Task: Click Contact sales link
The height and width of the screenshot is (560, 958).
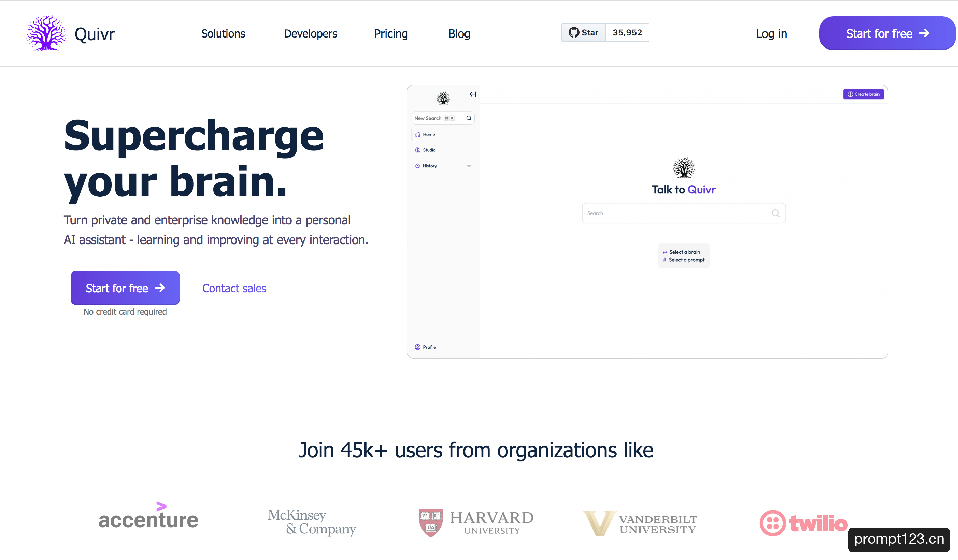Action: click(234, 289)
